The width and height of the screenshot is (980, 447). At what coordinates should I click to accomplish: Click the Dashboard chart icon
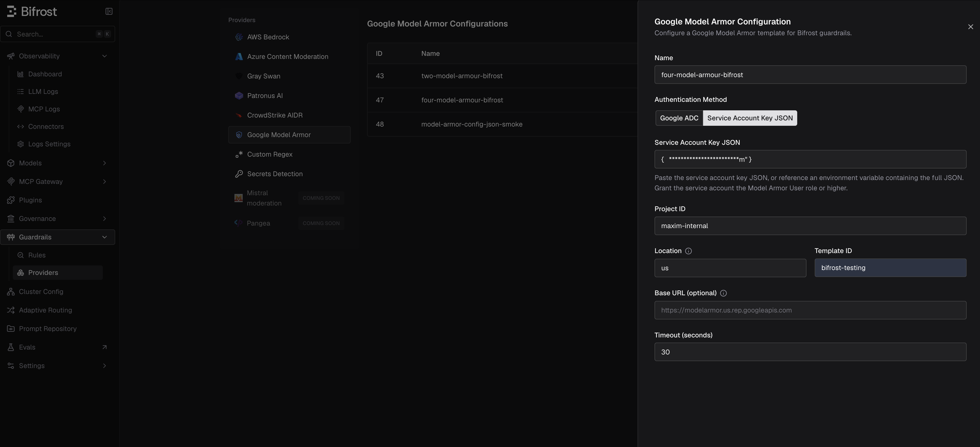click(x=21, y=74)
